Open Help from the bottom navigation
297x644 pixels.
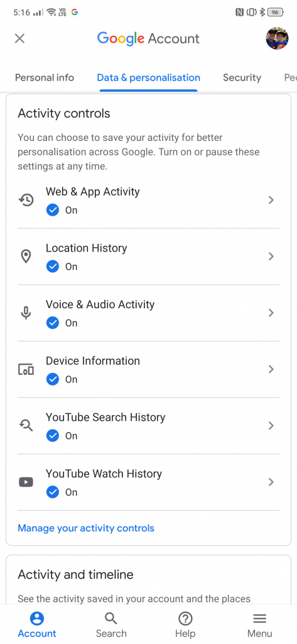click(x=185, y=625)
